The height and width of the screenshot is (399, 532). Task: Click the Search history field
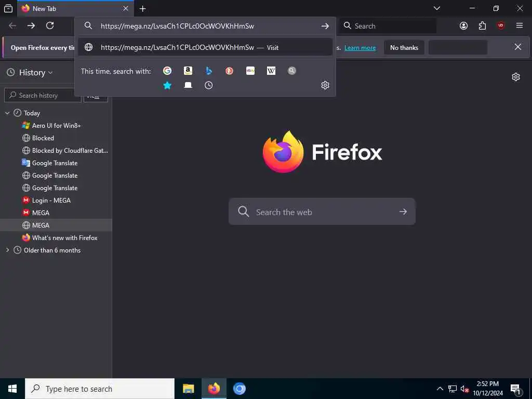pos(43,96)
